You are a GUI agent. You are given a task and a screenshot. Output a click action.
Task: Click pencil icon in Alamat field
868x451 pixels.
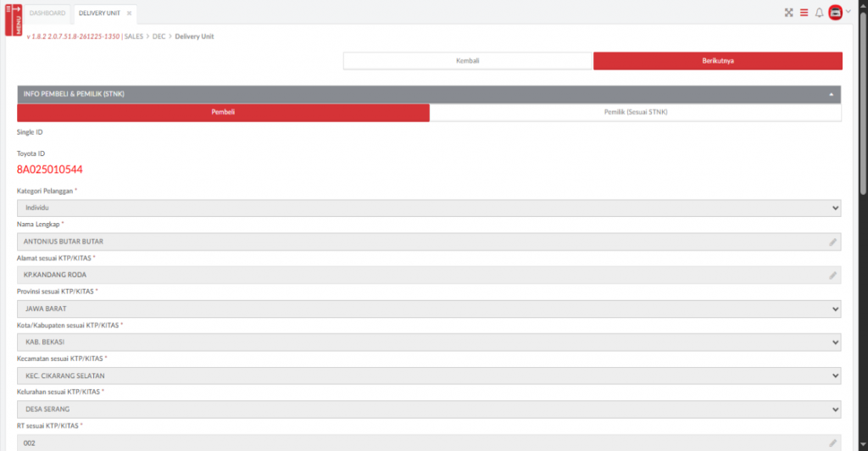tap(832, 276)
